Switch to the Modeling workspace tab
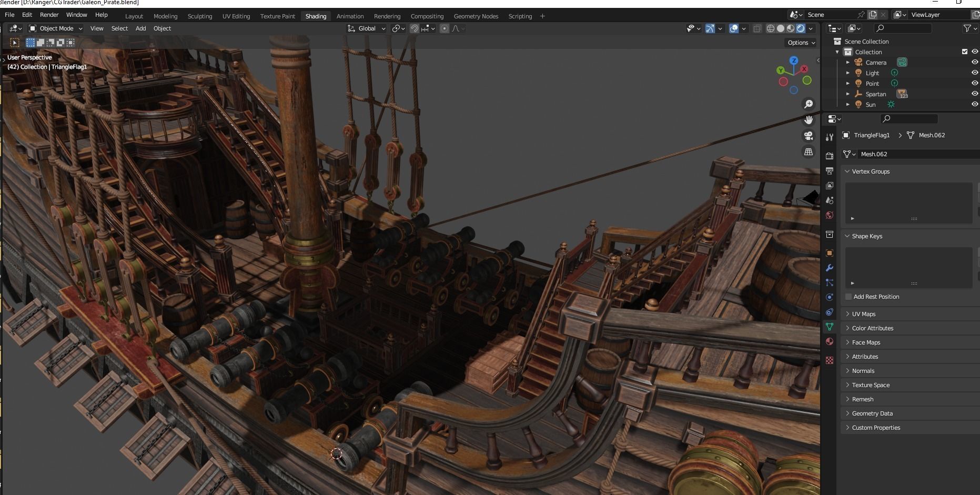The height and width of the screenshot is (495, 980). coord(165,16)
